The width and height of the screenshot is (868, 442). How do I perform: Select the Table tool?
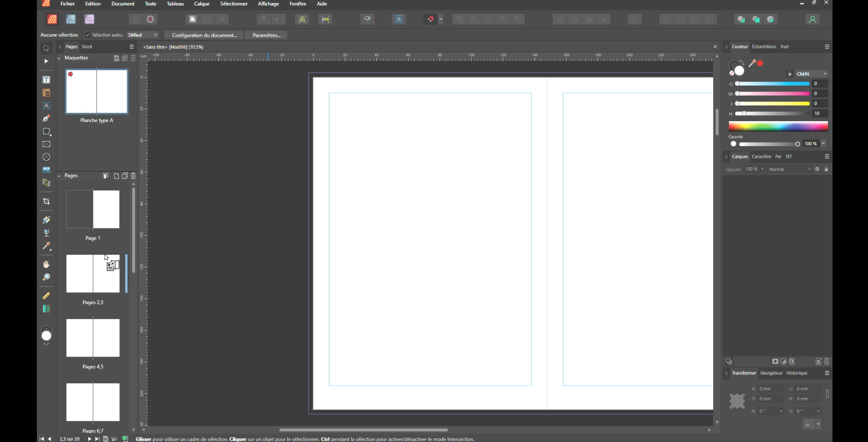(x=46, y=93)
